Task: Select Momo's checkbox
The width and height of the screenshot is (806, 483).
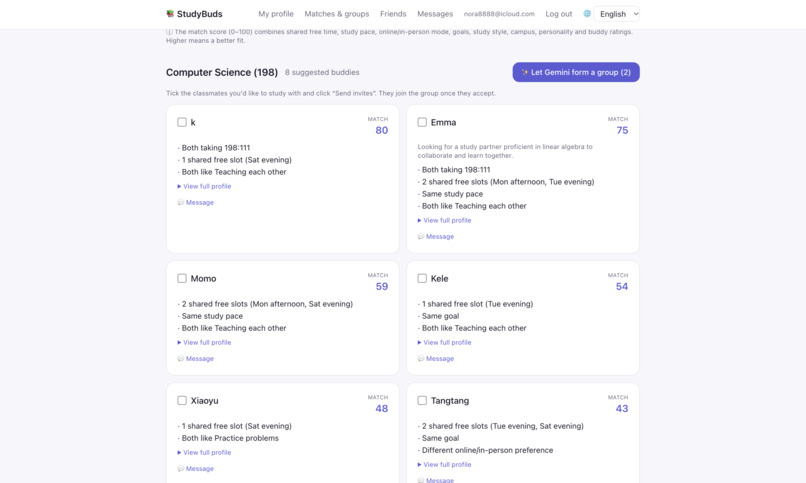Action: [182, 278]
